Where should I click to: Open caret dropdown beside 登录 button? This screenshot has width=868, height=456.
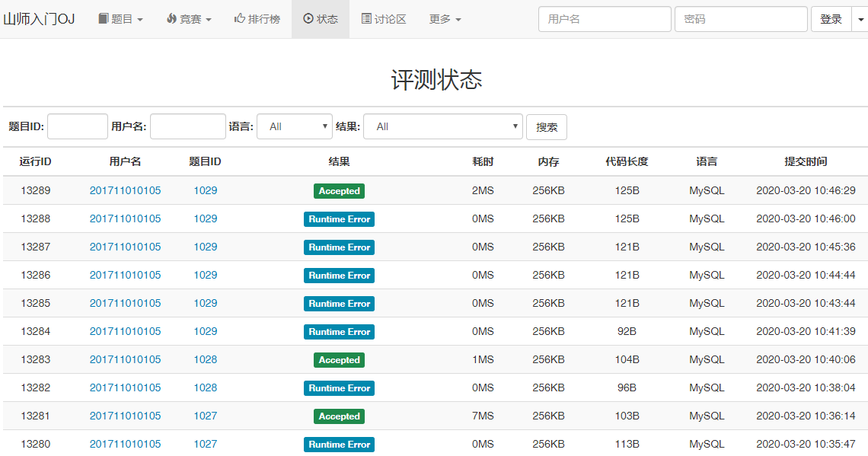pos(860,19)
